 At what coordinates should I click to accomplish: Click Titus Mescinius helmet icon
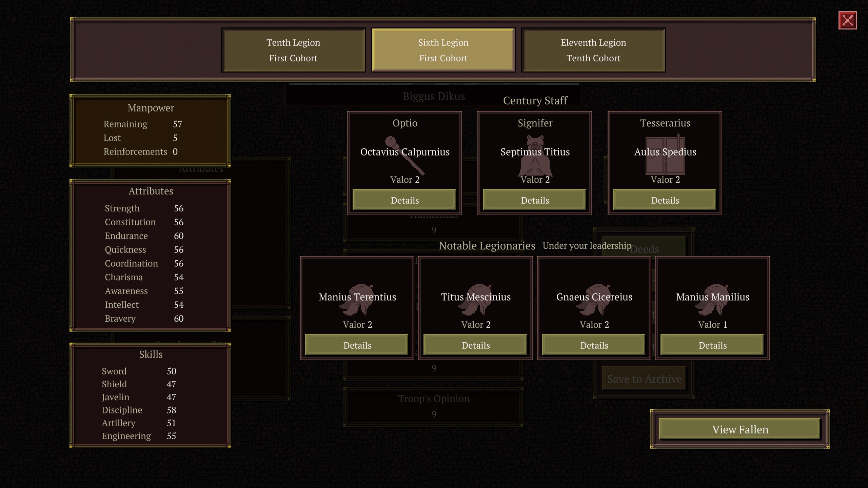(475, 300)
